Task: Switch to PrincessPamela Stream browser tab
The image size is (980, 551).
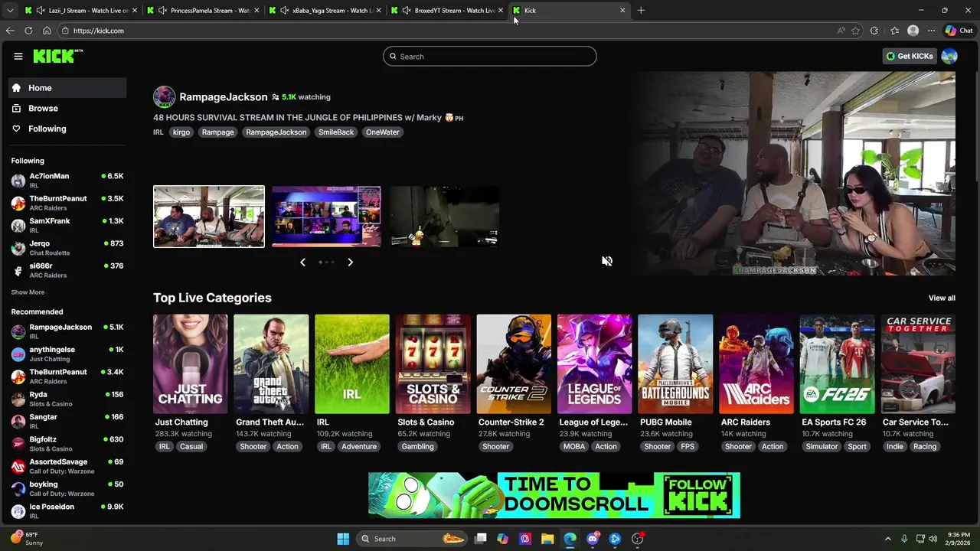Action: [x=203, y=11]
